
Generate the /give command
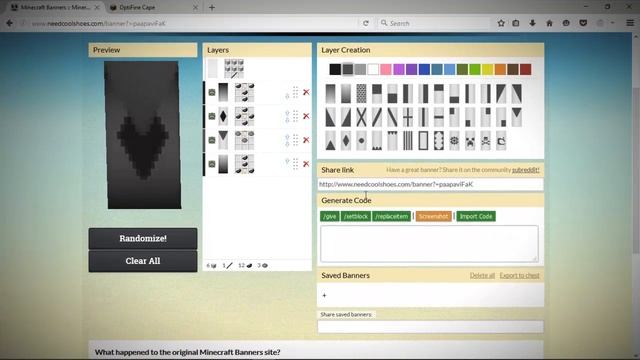pyautogui.click(x=330, y=216)
